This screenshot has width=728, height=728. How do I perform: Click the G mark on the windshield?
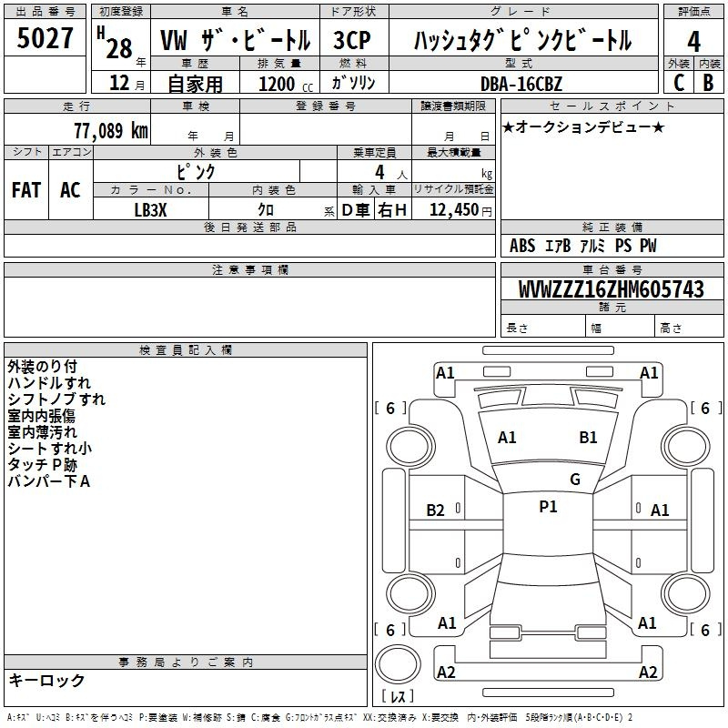(x=574, y=480)
